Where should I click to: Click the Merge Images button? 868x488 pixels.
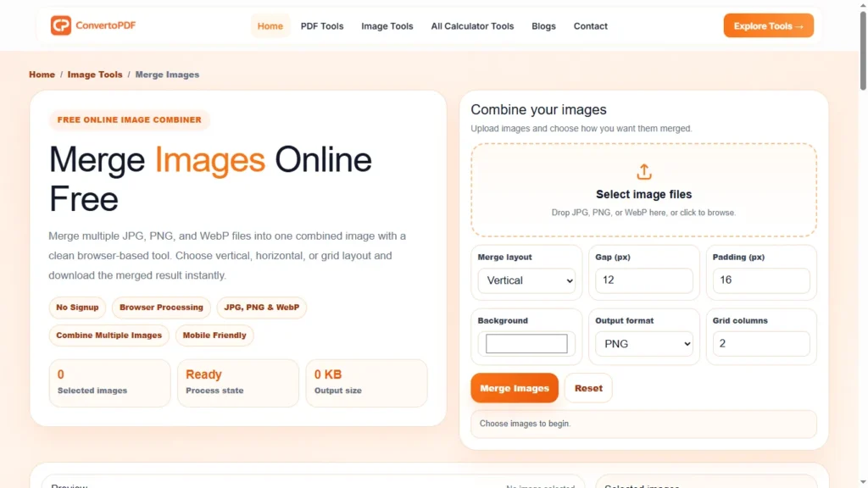click(x=515, y=388)
